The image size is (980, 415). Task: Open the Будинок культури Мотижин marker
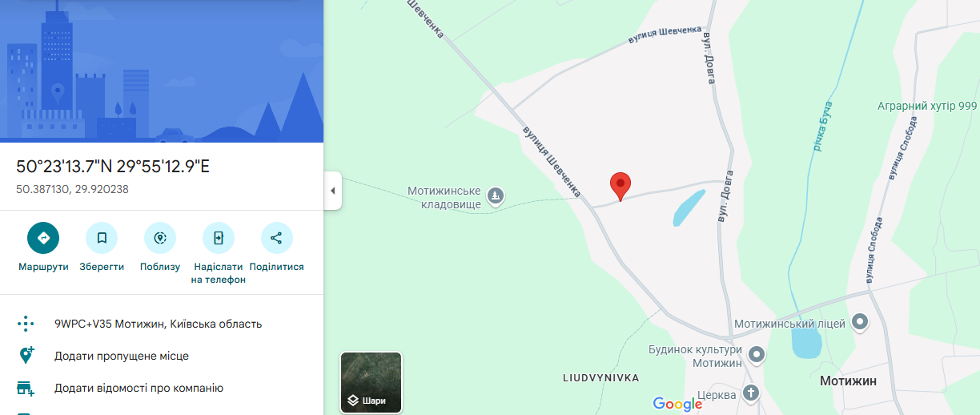[757, 354]
